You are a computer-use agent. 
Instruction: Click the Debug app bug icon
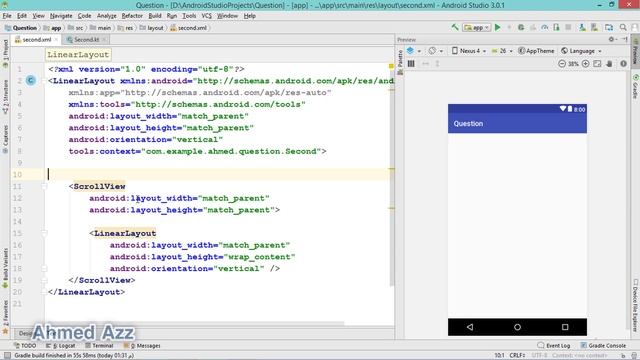[x=521, y=27]
